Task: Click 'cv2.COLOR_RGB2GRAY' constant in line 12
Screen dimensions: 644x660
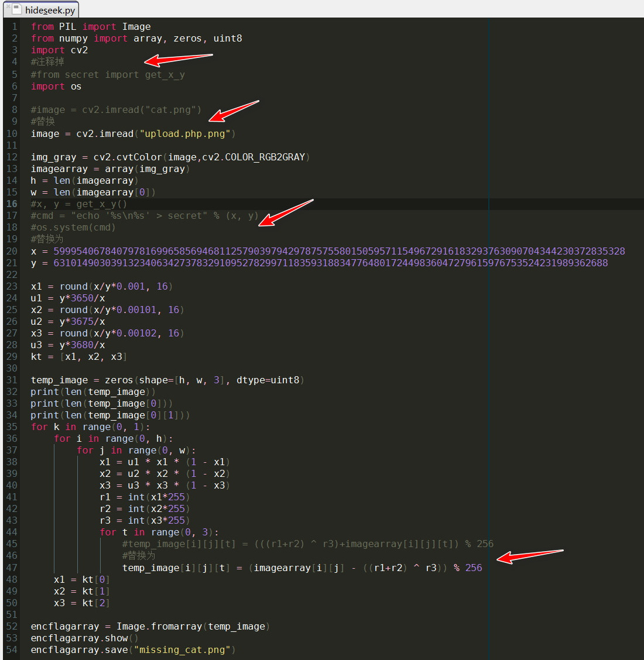Action: [254, 157]
